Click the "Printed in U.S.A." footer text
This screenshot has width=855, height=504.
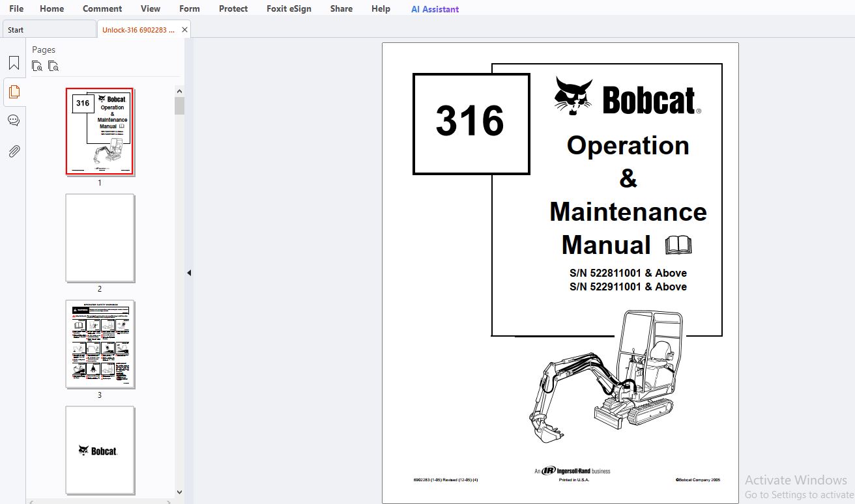coord(573,480)
